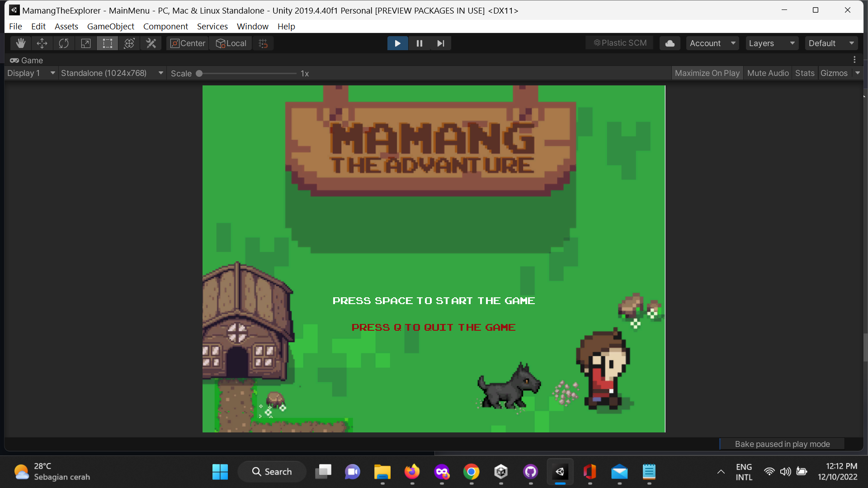868x488 pixels.
Task: Open Notepad from taskbar
Action: click(649, 472)
